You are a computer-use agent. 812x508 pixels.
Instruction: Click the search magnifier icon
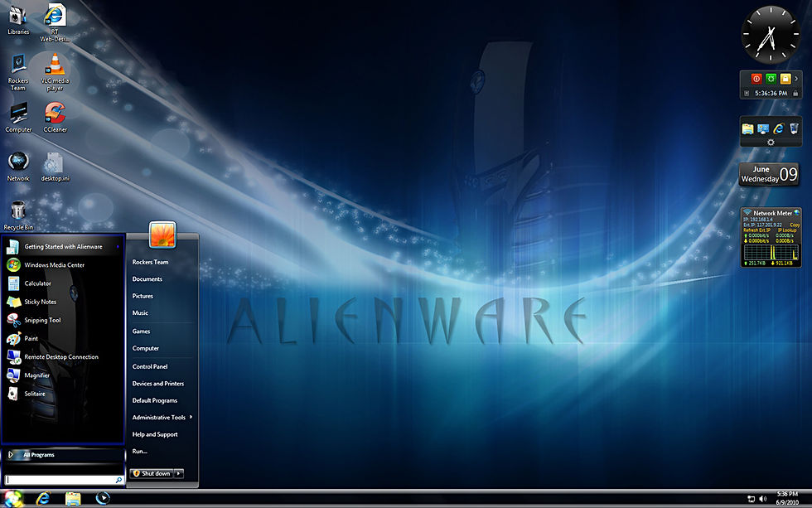pyautogui.click(x=118, y=480)
